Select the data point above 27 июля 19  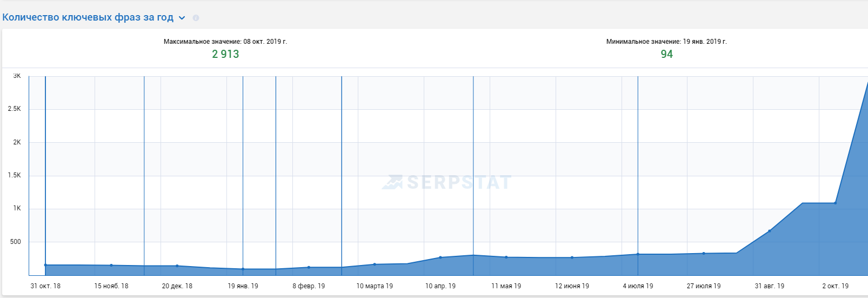pyautogui.click(x=704, y=253)
